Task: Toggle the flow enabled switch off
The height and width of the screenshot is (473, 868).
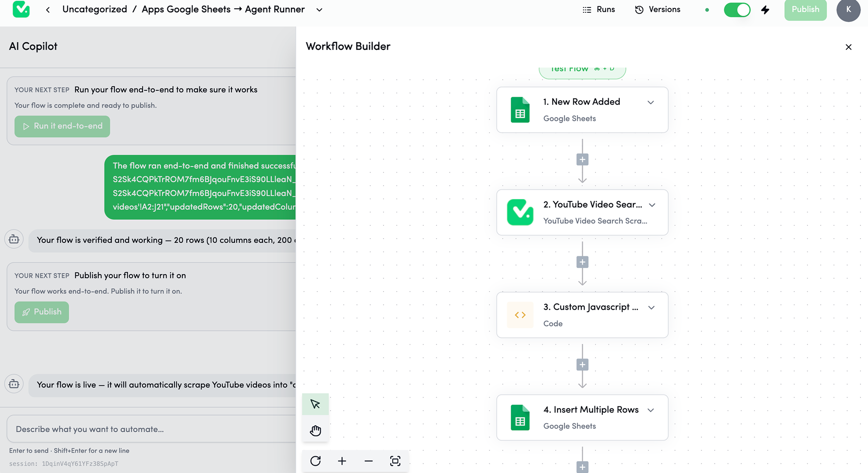Action: pos(737,10)
